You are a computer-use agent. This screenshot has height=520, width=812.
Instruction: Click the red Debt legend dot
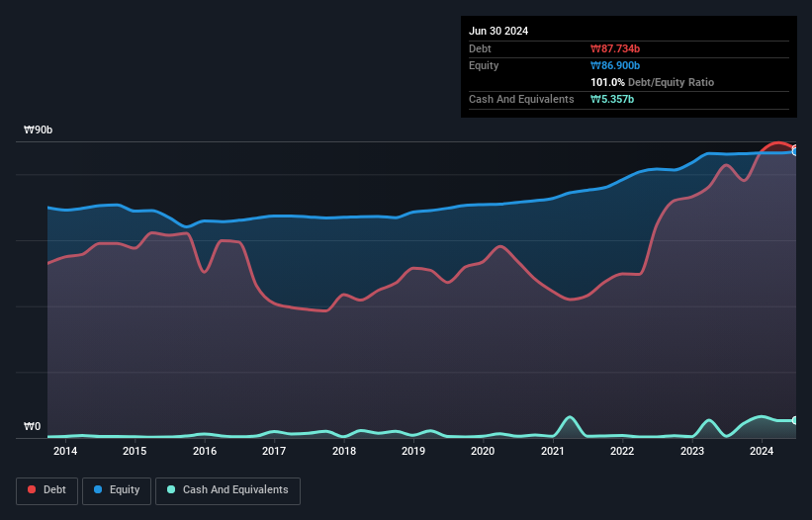32,489
